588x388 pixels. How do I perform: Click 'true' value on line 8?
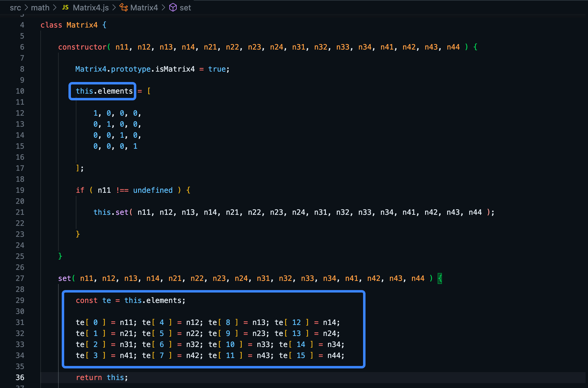(x=217, y=69)
